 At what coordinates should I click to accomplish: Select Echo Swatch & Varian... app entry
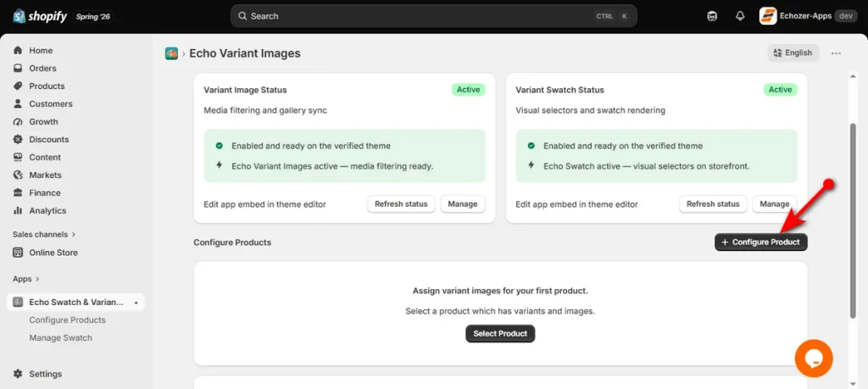click(75, 302)
